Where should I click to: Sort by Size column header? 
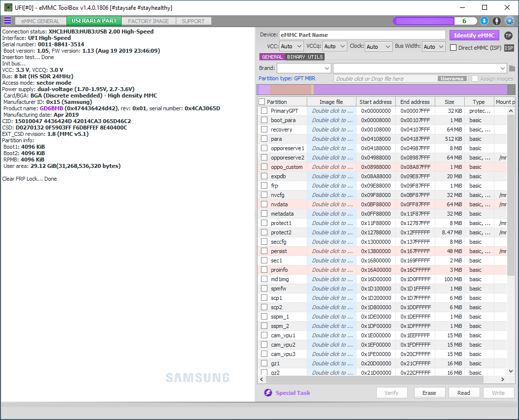(x=450, y=102)
